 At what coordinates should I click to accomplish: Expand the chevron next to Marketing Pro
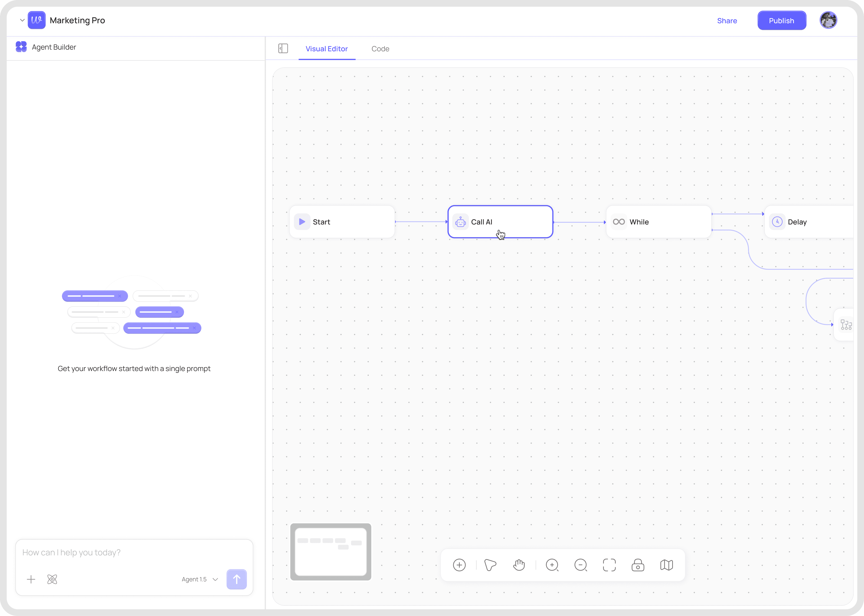coord(22,20)
